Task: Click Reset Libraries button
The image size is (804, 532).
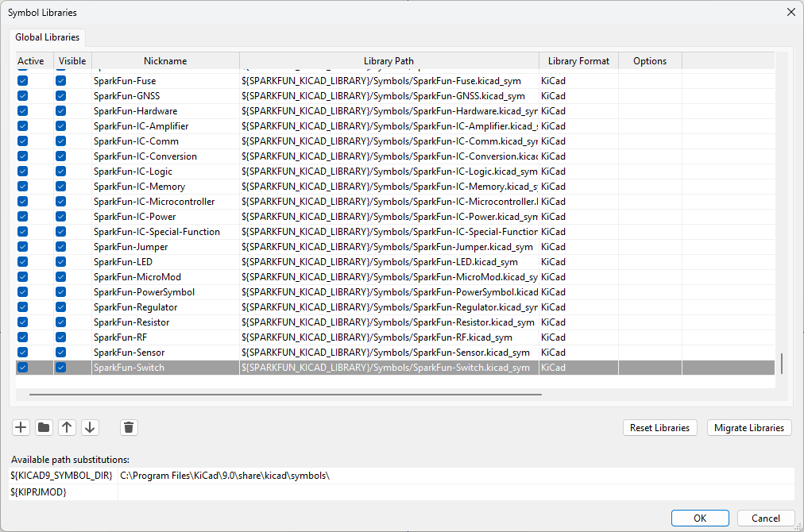Action: coord(660,428)
